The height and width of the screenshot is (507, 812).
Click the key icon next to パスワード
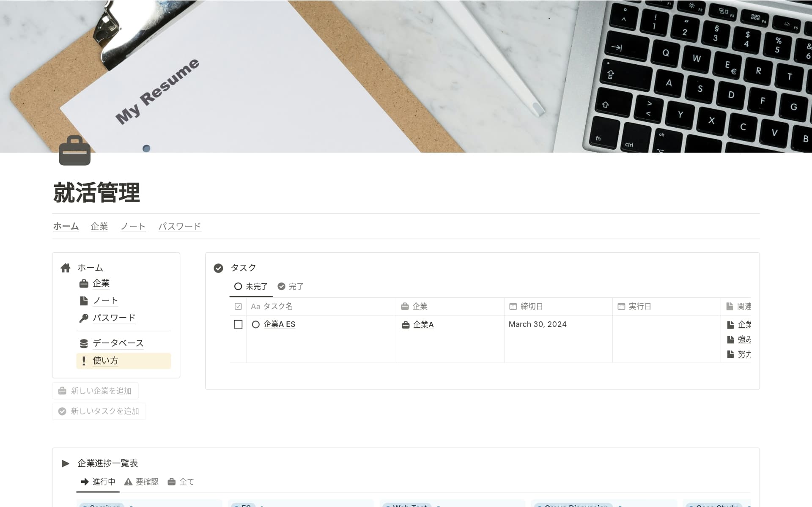coord(84,318)
